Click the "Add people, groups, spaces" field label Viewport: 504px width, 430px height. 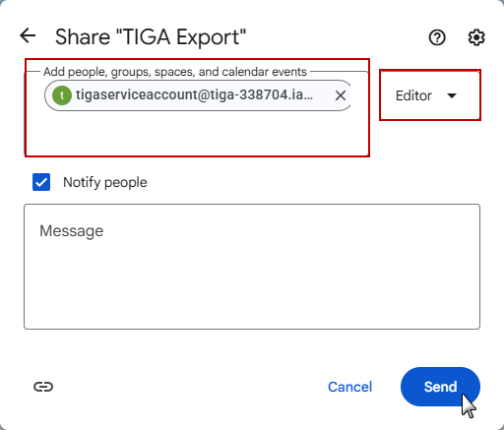175,72
